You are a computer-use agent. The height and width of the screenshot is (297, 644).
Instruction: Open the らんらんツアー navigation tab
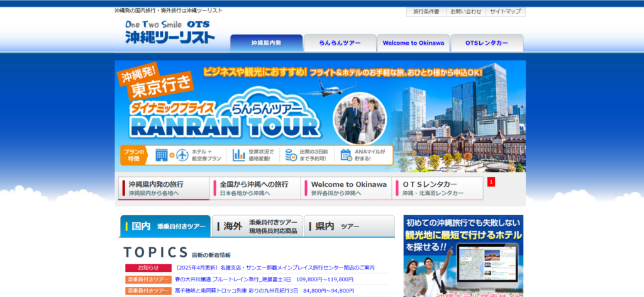click(x=340, y=43)
